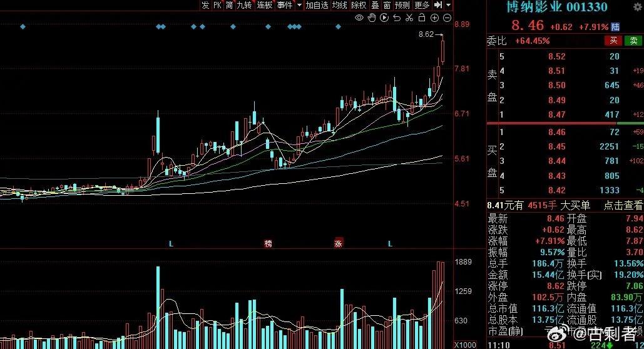Switch to 简 simplified view
644x349 pixels.
pos(229,5)
